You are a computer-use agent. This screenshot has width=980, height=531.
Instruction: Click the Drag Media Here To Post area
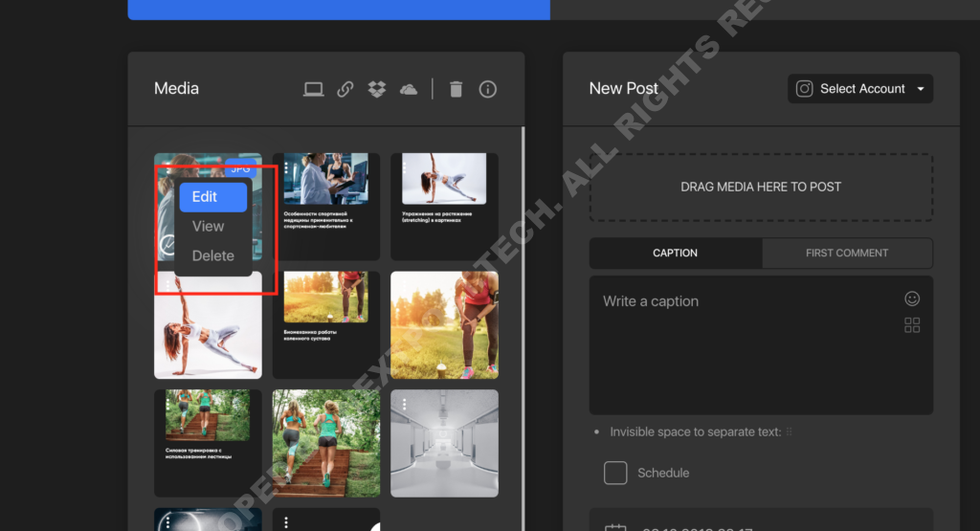click(x=761, y=188)
